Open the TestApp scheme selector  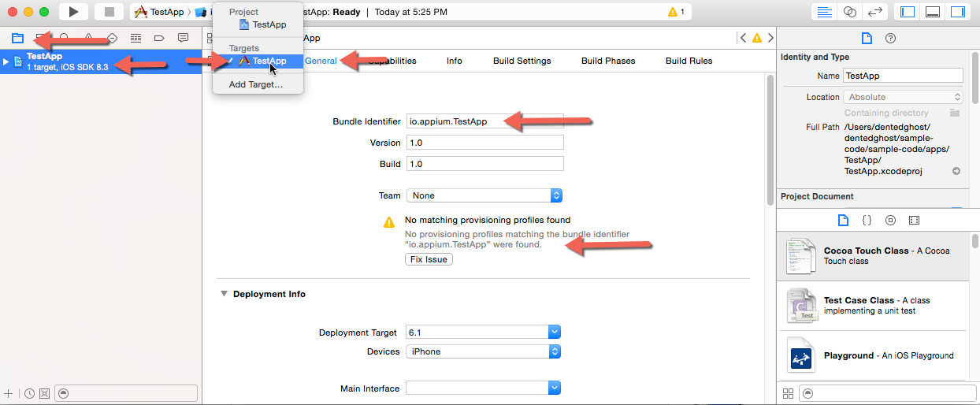tap(161, 12)
